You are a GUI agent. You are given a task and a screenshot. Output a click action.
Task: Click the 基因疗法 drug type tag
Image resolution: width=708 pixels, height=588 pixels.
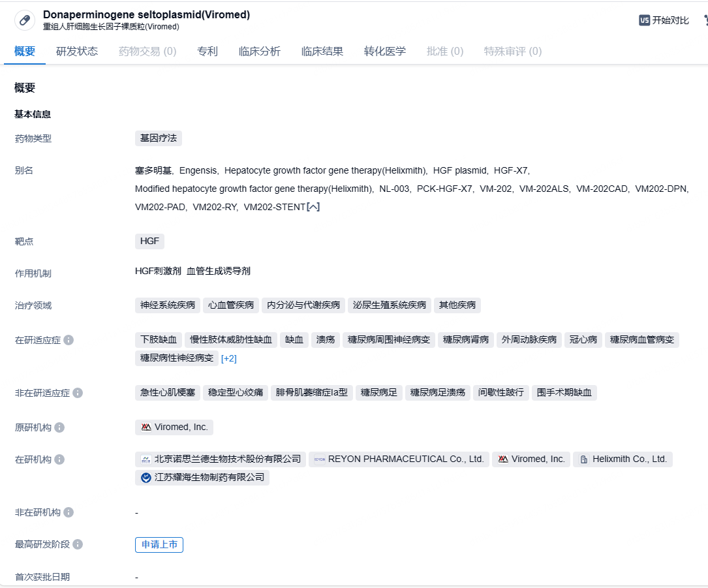[159, 138]
